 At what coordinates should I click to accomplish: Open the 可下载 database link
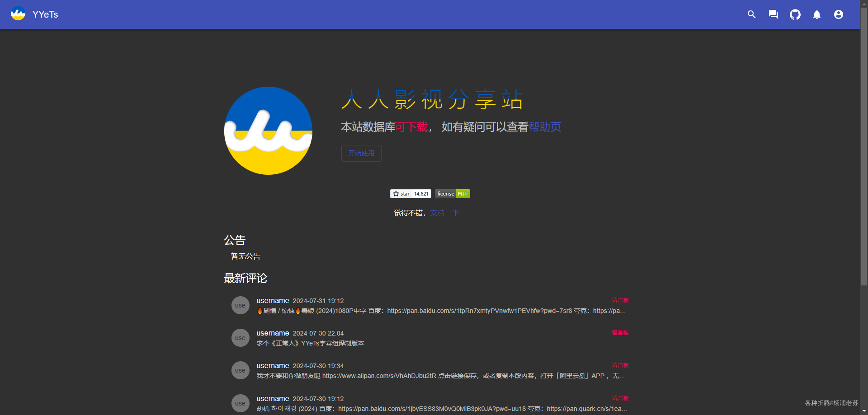pyautogui.click(x=411, y=127)
